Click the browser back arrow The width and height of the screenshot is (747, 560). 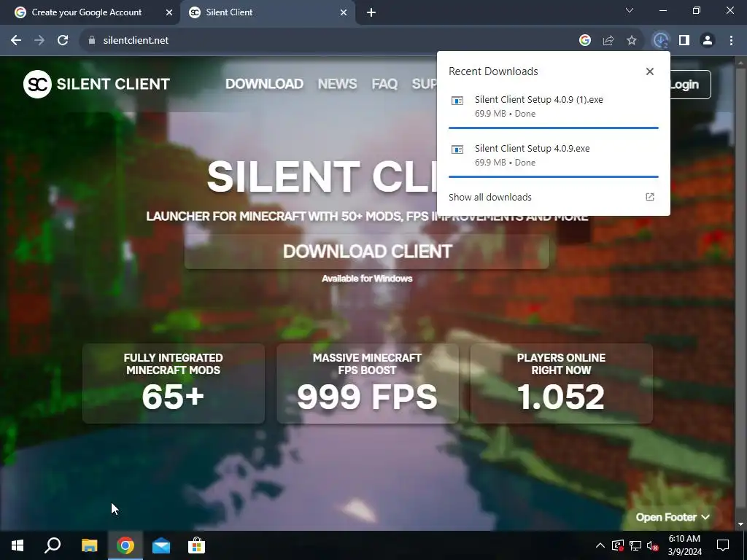(x=16, y=41)
